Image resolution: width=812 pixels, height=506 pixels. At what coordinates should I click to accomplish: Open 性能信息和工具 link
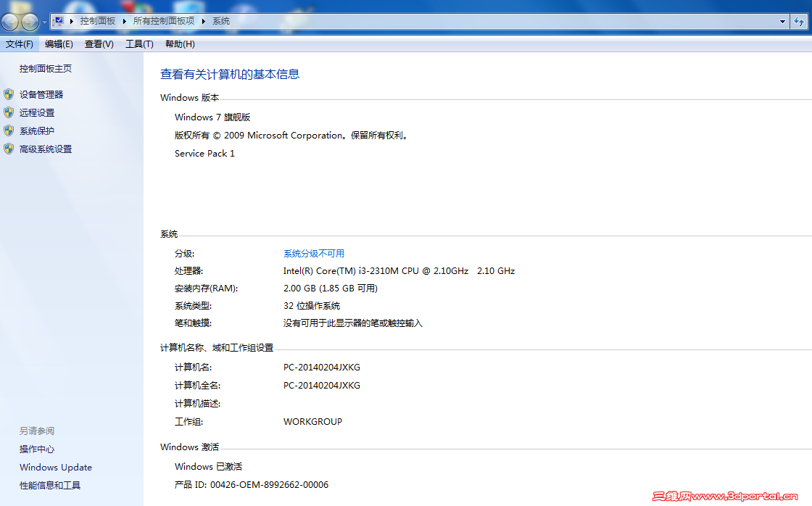(x=50, y=485)
